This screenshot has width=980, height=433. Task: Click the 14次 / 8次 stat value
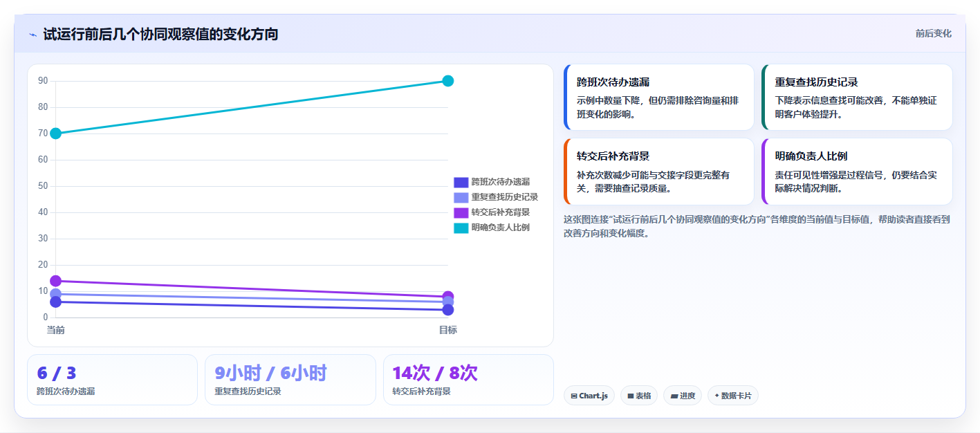coord(435,374)
